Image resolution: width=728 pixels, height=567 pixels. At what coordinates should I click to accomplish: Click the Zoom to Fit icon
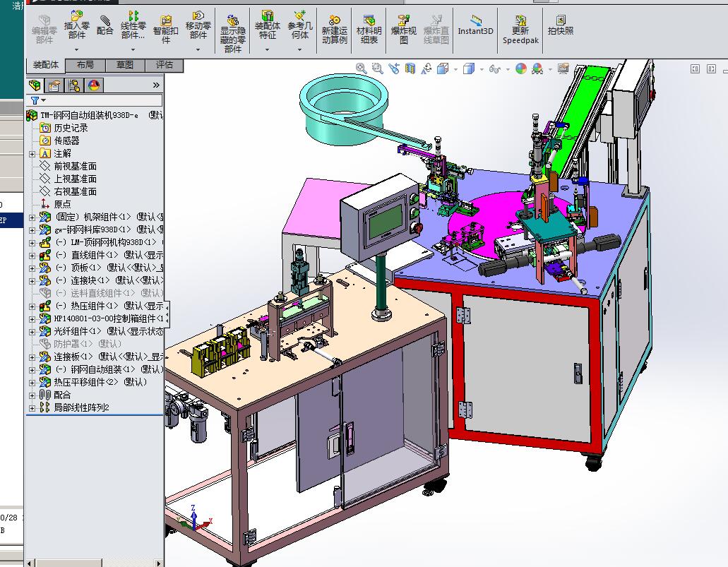(x=360, y=68)
